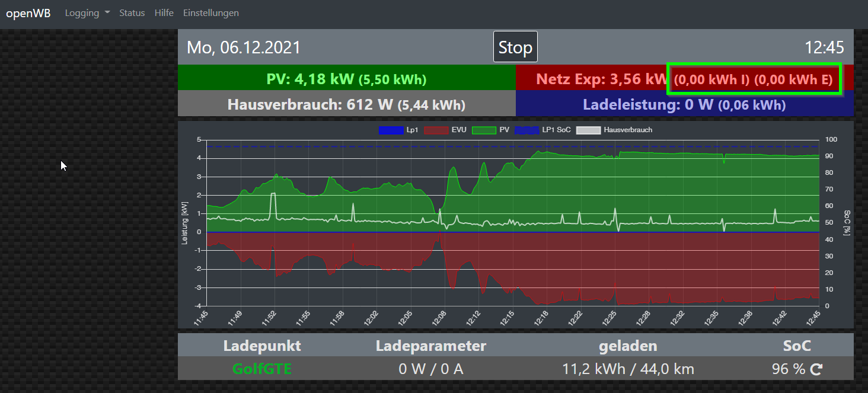This screenshot has height=393, width=868.
Task: Toggle the white Hausverbrauch legend swatch
Action: pyautogui.click(x=614, y=129)
